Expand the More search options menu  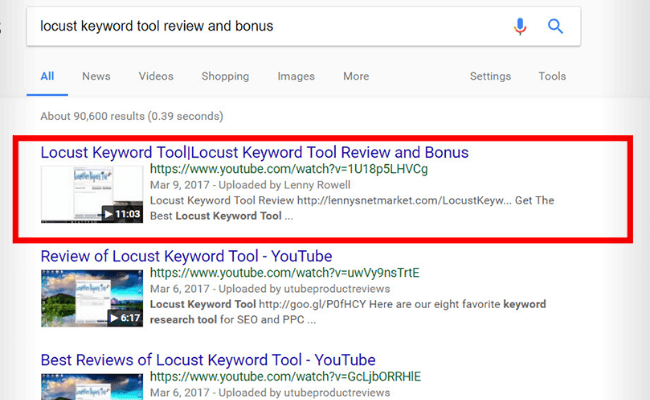tap(356, 76)
